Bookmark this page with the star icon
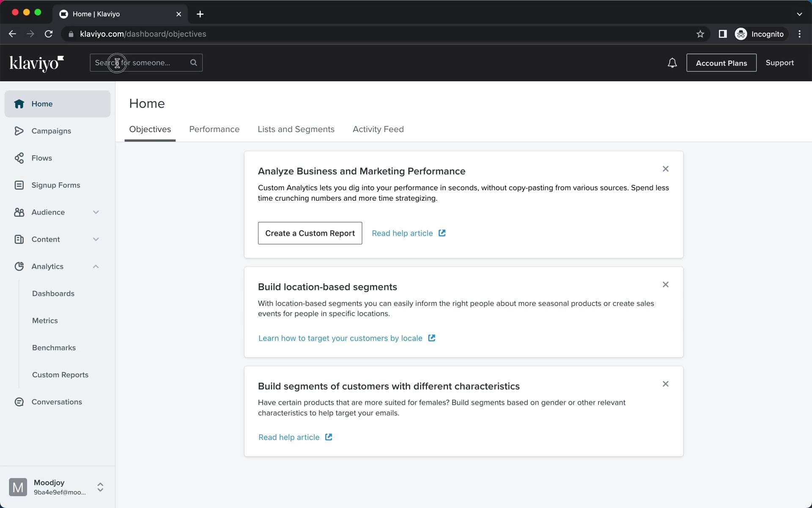The width and height of the screenshot is (812, 508). click(700, 34)
